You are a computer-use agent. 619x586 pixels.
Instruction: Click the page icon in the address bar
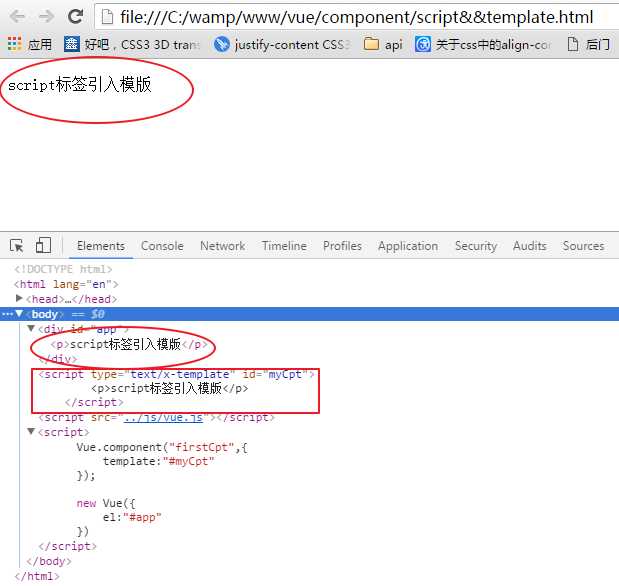coord(107,17)
